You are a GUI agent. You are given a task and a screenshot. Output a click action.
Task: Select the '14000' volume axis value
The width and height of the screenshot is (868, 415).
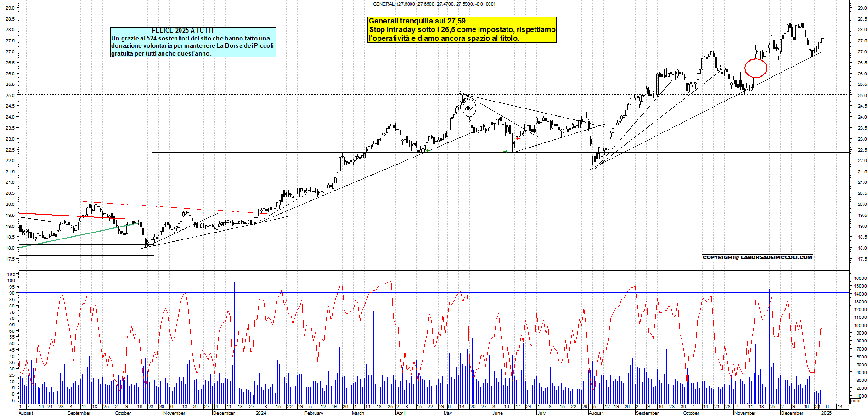860,294
